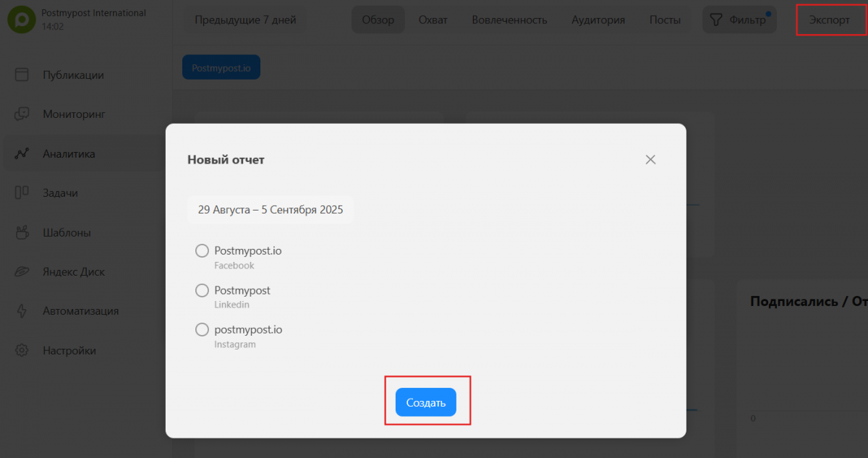Image resolution: width=868 pixels, height=458 pixels.
Task: Open Мониторинг chat icon in sidebar
Action: 22,114
